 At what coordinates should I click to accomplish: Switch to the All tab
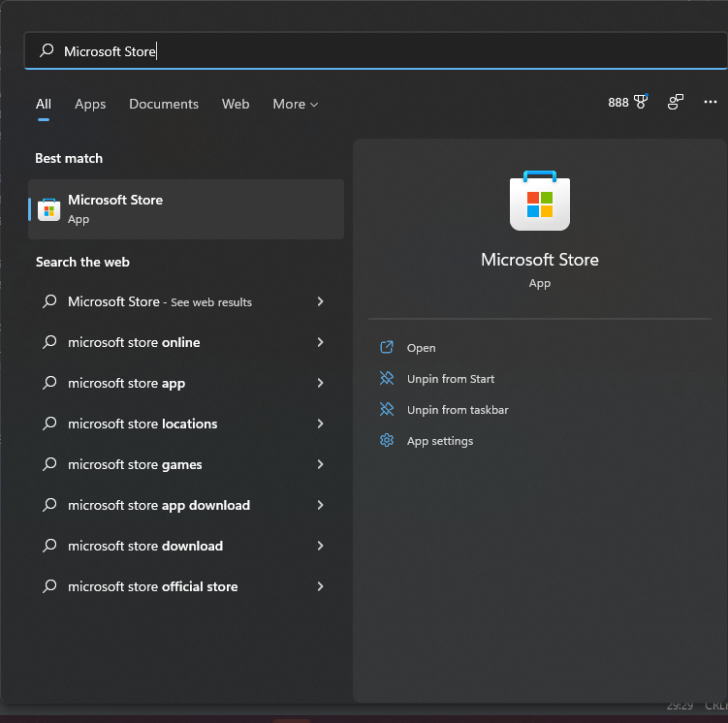pos(44,104)
